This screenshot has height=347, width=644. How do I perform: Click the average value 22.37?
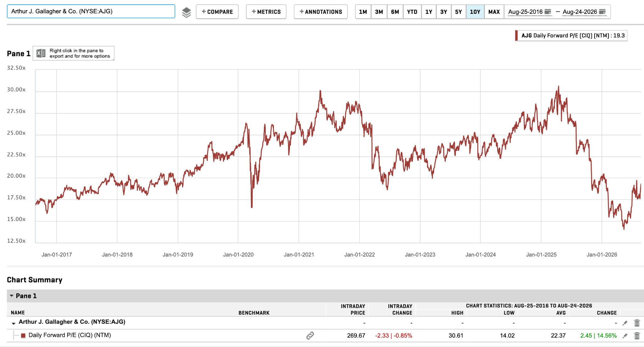pyautogui.click(x=558, y=336)
